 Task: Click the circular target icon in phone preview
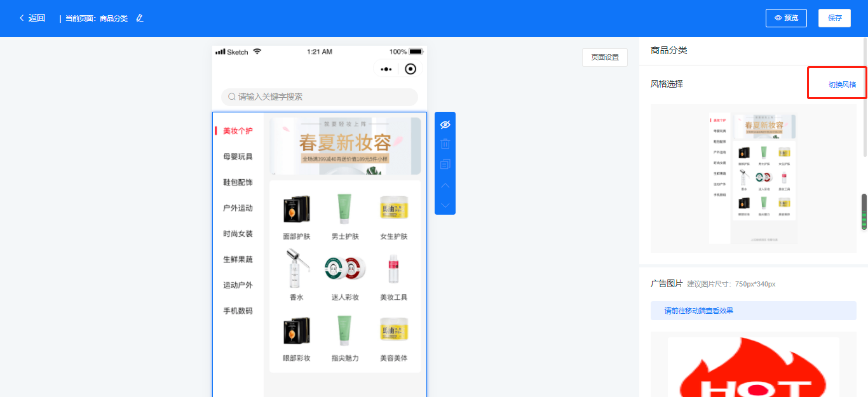pos(410,69)
